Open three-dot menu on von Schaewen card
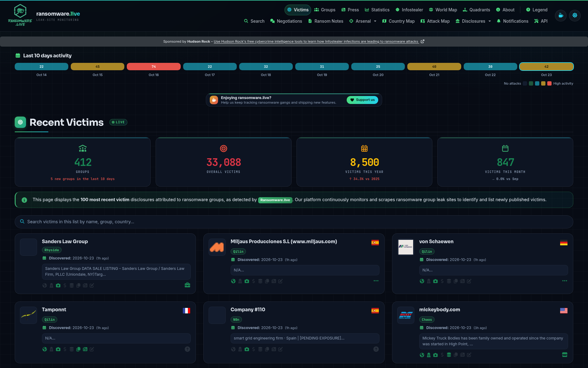Viewport: 588px width, 368px height. click(565, 281)
